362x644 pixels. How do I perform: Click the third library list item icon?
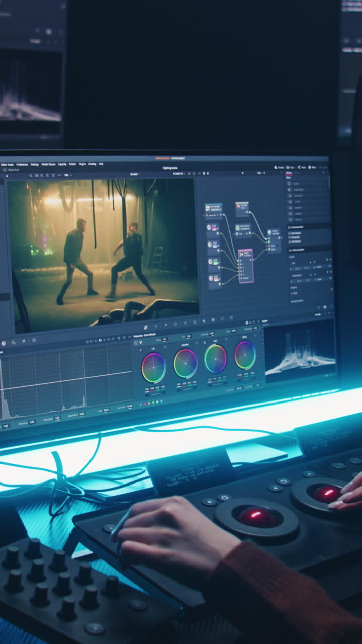click(x=290, y=196)
